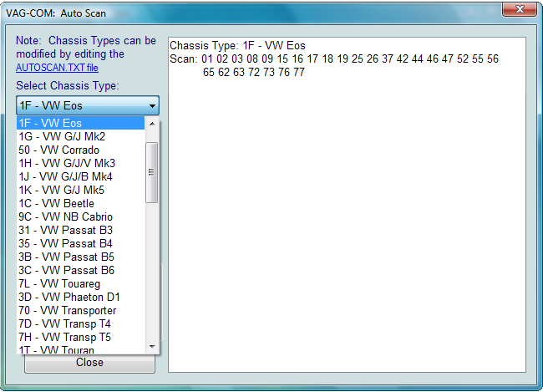Pick 7D - VW Transp T4
This screenshot has width=543, height=392.
(80, 323)
